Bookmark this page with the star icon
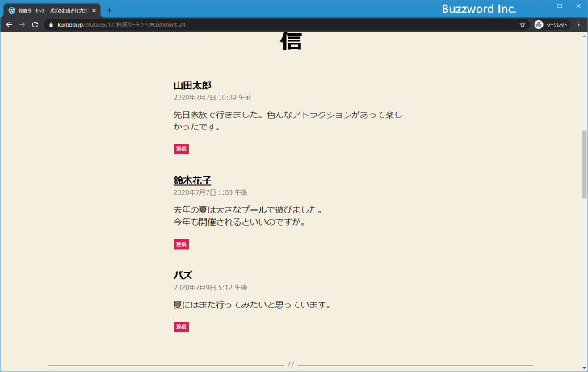This screenshot has height=372, width=588. (x=523, y=25)
